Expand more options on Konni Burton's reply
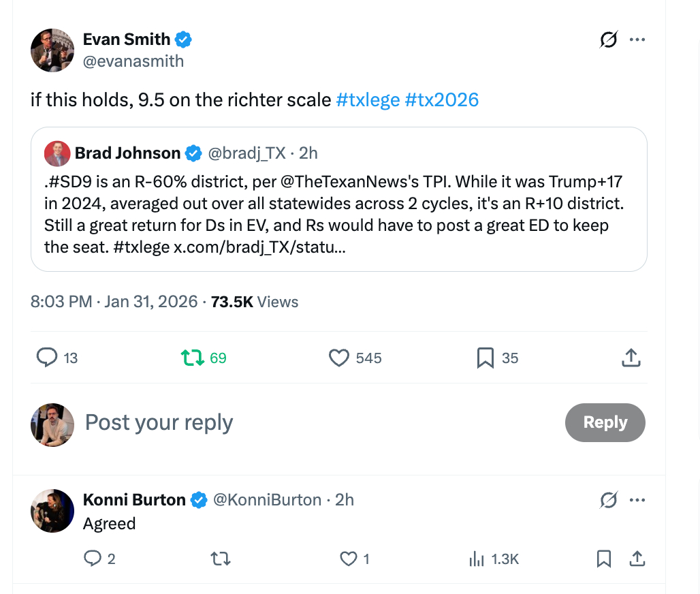Viewport: 700px width, 594px height. point(637,501)
